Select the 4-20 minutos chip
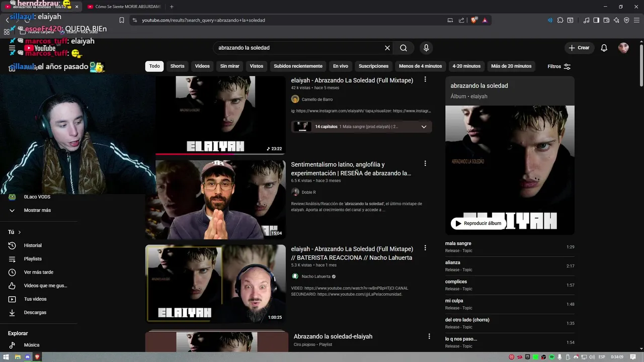The image size is (644, 362). [466, 66]
